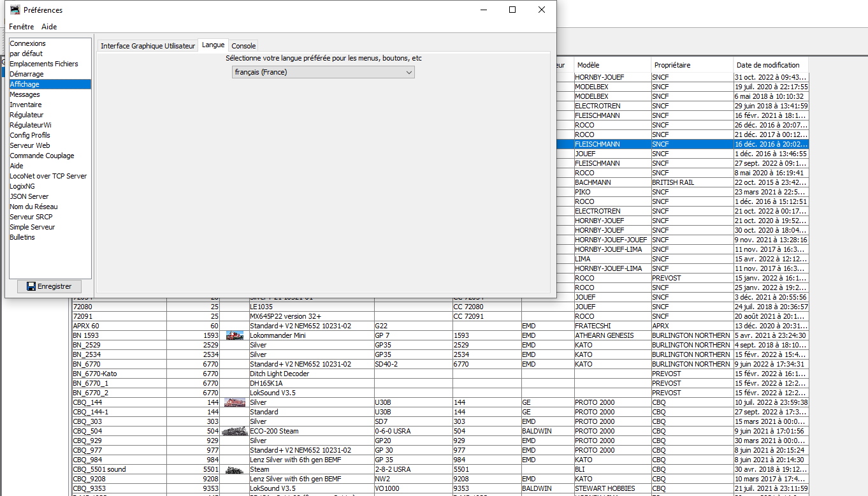Select Serveur Web in the category list
Viewport: 868px width, 496px height.
[x=50, y=145]
